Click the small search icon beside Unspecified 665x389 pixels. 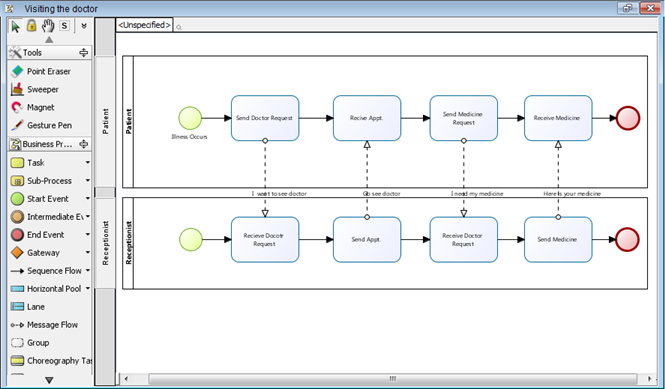click(x=179, y=28)
